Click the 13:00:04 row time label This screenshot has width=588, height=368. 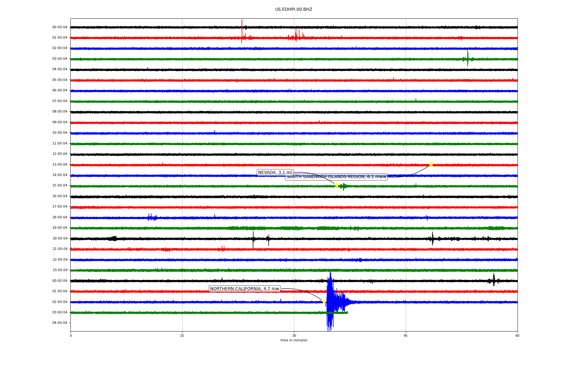click(60, 165)
